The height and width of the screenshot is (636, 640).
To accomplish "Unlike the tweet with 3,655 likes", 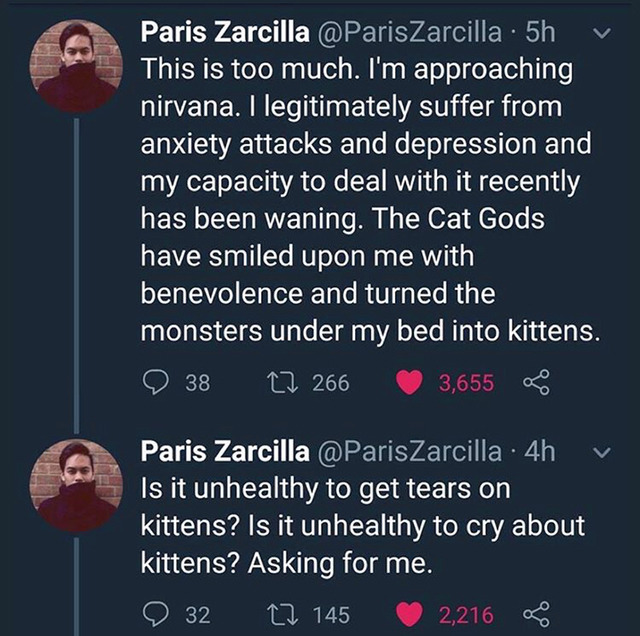I will point(410,382).
